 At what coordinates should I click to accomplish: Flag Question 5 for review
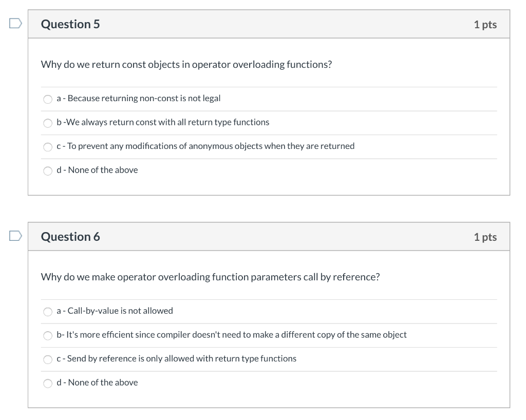pyautogui.click(x=15, y=24)
